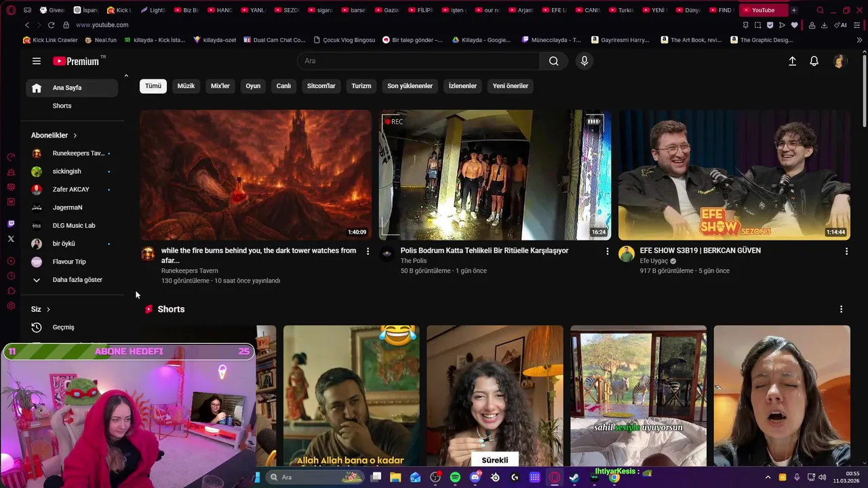Add page to bookmarks heart icon
The image size is (868, 488).
pyautogui.click(x=794, y=25)
